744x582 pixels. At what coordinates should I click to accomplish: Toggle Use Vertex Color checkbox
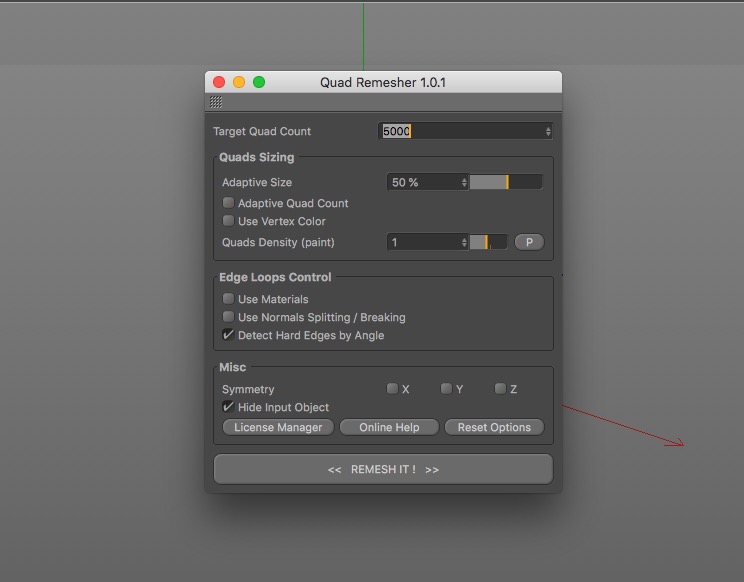click(228, 221)
